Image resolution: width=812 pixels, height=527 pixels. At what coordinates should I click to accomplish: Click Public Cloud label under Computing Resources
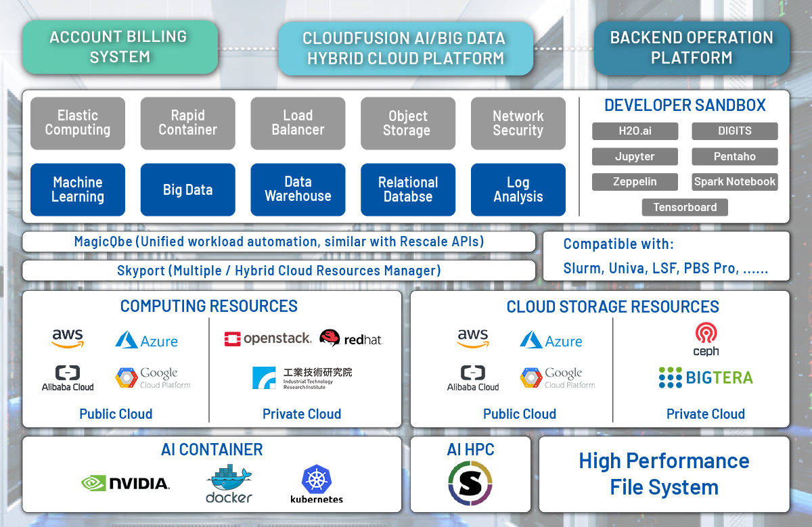[116, 414]
